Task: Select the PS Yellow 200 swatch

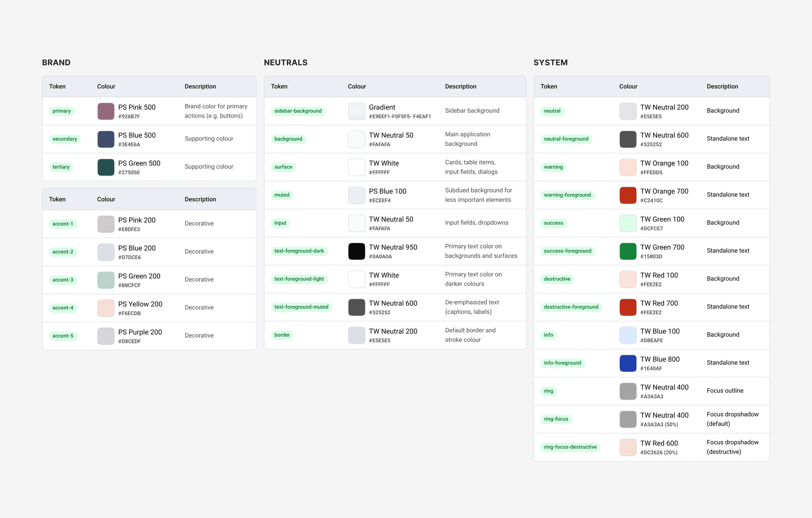Action: [x=106, y=308]
